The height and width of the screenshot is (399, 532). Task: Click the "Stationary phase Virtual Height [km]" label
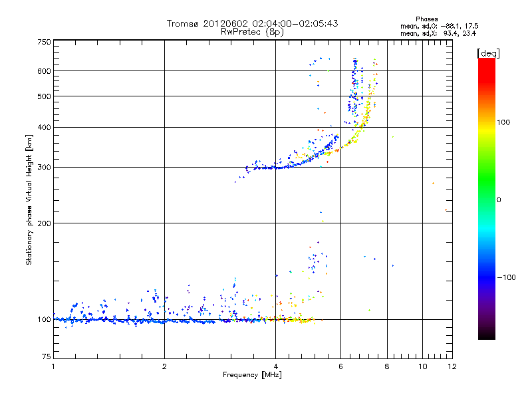coord(29,199)
